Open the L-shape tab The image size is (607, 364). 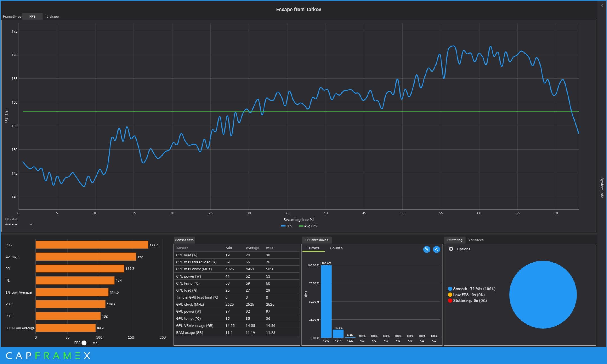pos(53,17)
